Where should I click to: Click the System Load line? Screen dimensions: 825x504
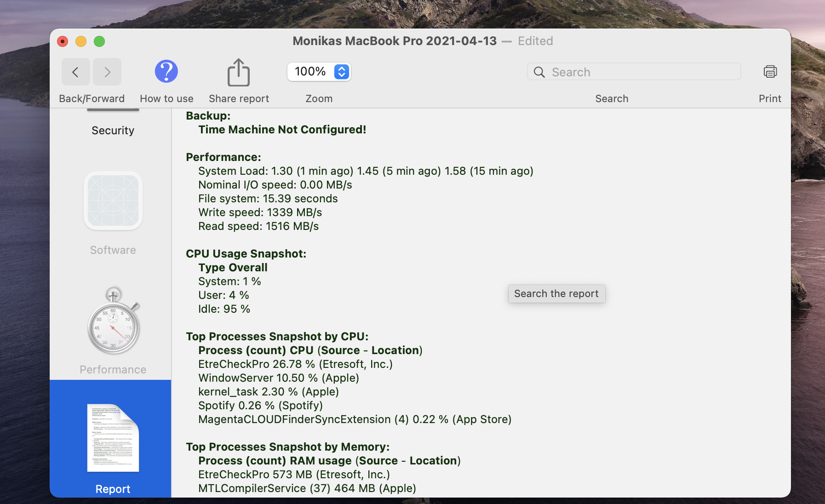(366, 171)
